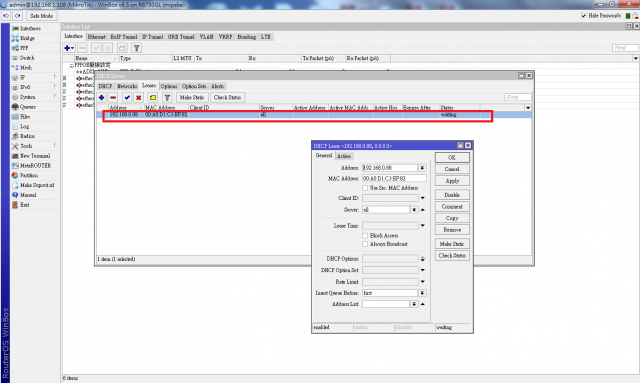Switch to the Option Sets tab
The height and width of the screenshot is (383, 640).
pos(194,86)
